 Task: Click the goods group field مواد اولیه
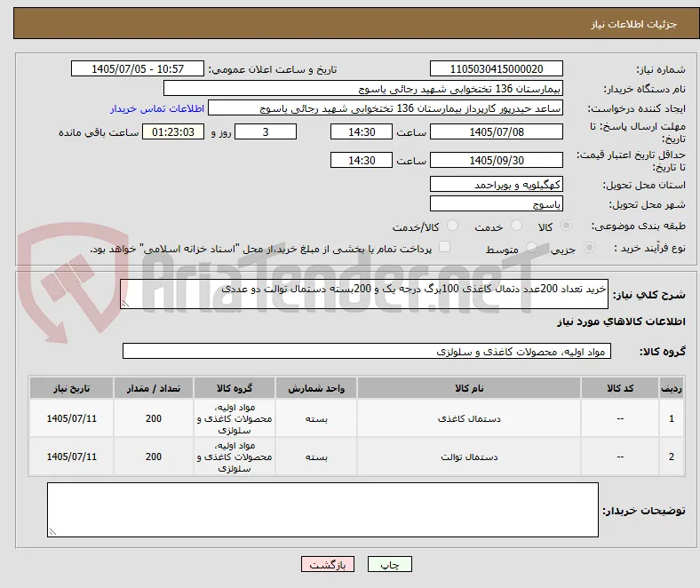point(367,351)
